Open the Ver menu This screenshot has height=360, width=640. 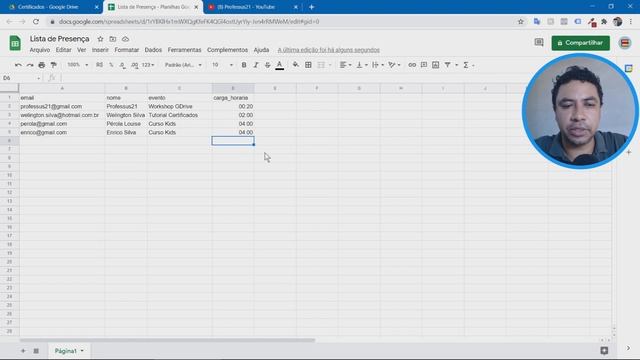click(x=82, y=50)
